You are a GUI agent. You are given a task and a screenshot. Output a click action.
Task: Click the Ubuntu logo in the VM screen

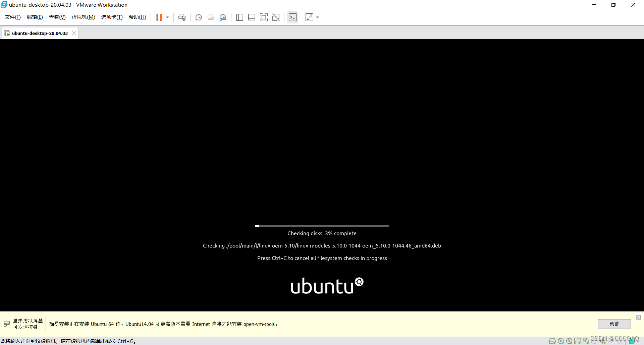coord(327,286)
